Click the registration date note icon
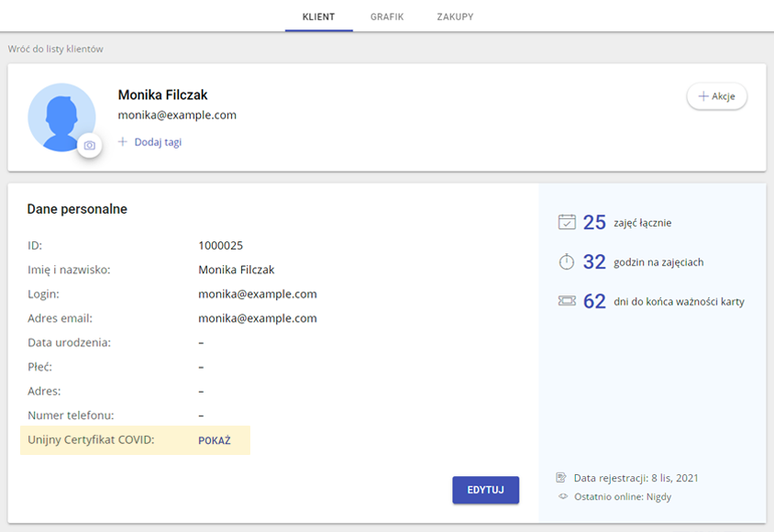This screenshot has height=532, width=774. tap(561, 477)
